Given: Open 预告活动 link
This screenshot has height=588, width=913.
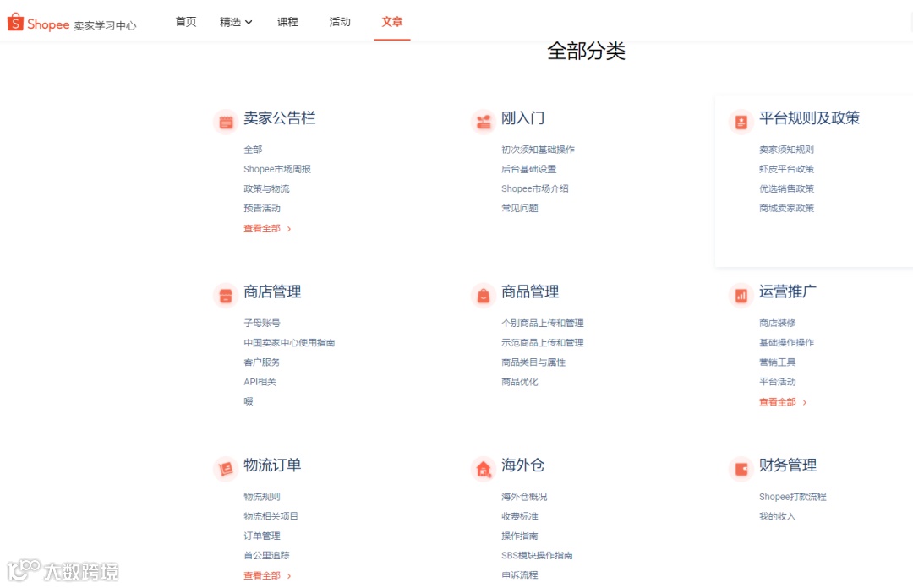Looking at the screenshot, I should click(262, 208).
